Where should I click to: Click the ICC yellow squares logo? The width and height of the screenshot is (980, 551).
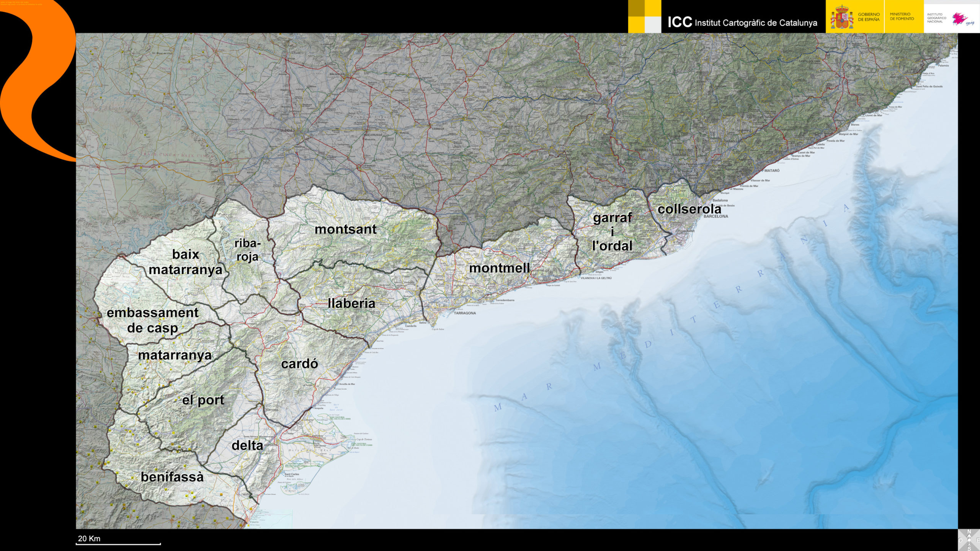(645, 16)
